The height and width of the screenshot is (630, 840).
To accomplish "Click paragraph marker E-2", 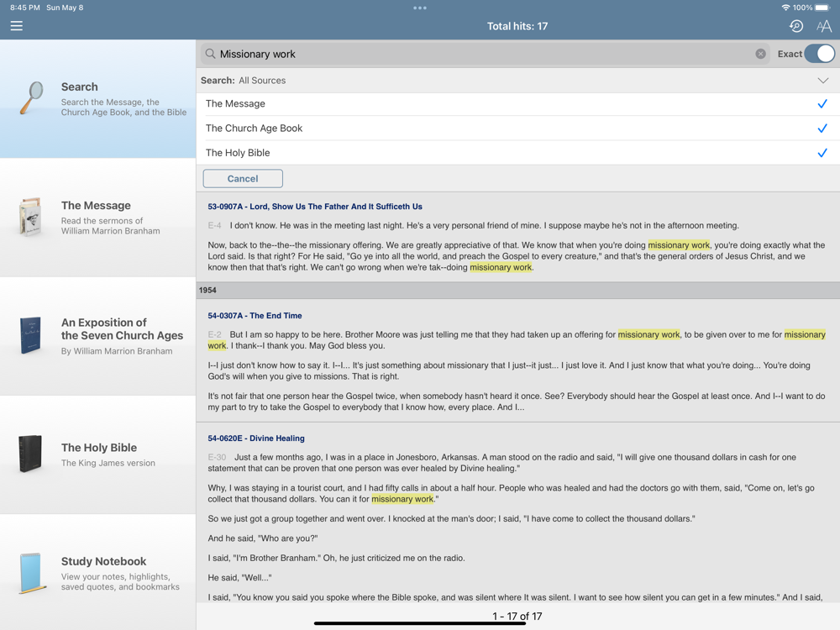I will pos(214,335).
